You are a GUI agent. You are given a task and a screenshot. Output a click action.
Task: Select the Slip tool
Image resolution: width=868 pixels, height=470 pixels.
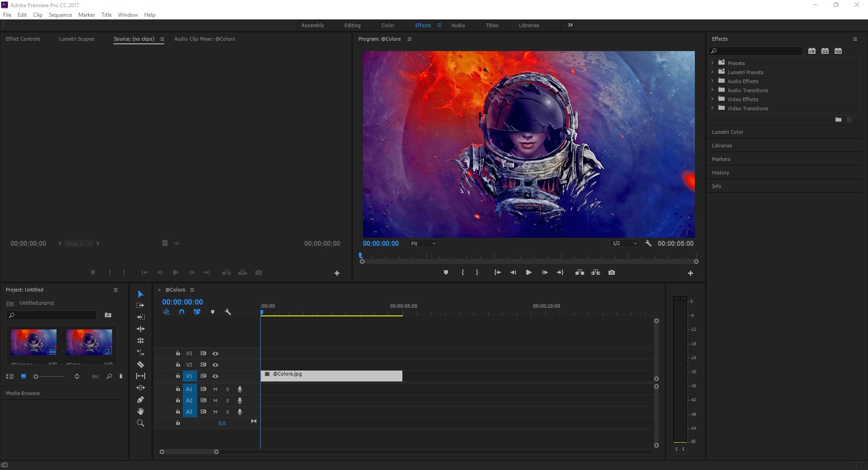[x=141, y=376]
